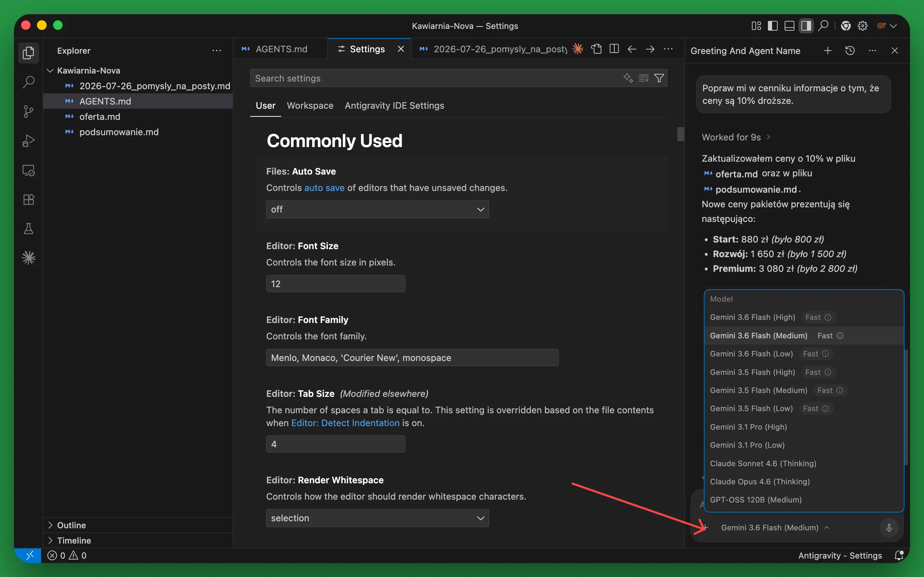
Task: Expand the Timeline section
Action: click(50, 540)
